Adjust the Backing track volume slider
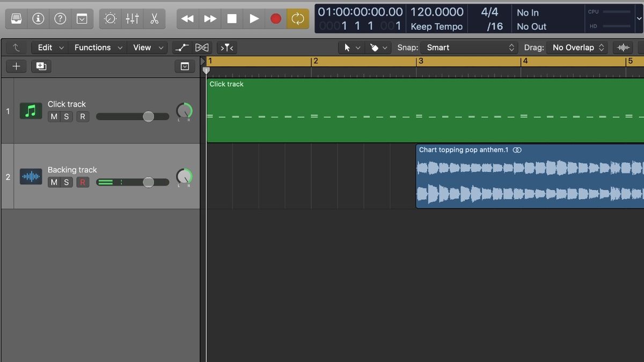644x362 pixels. 148,182
